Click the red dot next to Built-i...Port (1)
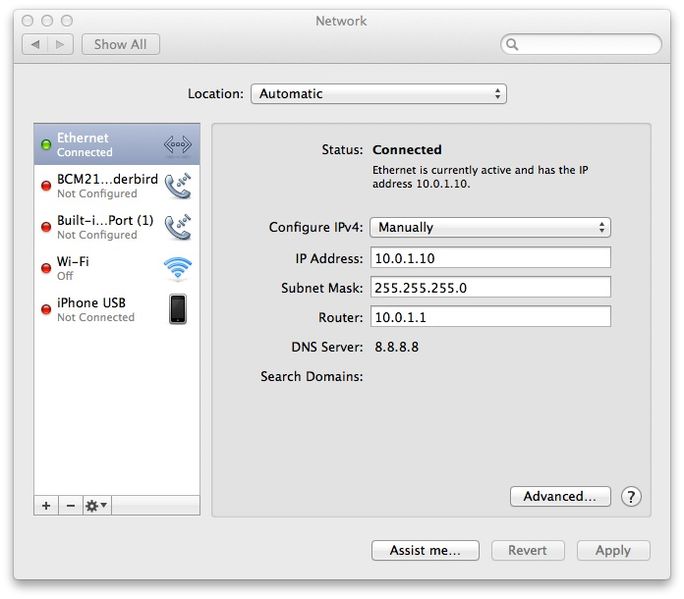 46,227
